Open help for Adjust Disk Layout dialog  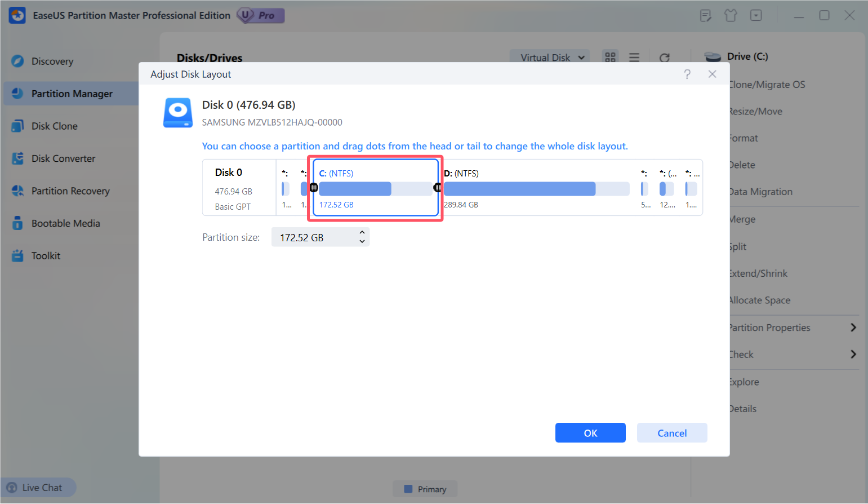pyautogui.click(x=687, y=74)
